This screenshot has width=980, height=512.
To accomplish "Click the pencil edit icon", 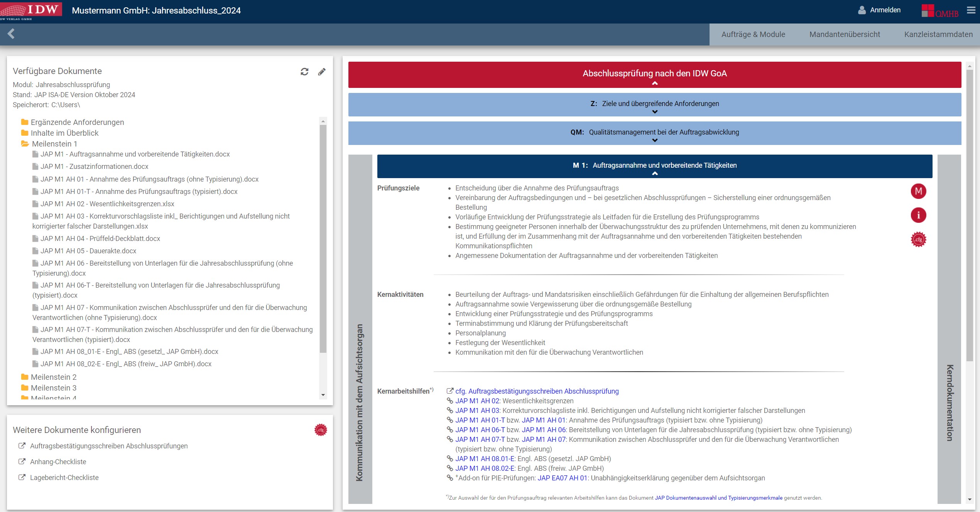I will point(322,72).
